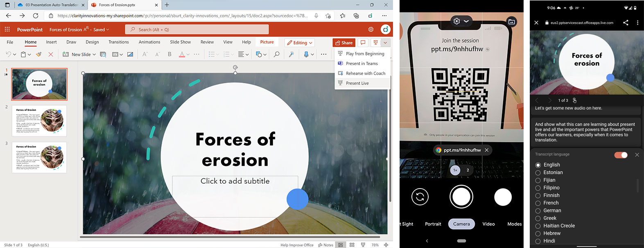
Task: Open the Comments pane icon
Action: (363, 43)
